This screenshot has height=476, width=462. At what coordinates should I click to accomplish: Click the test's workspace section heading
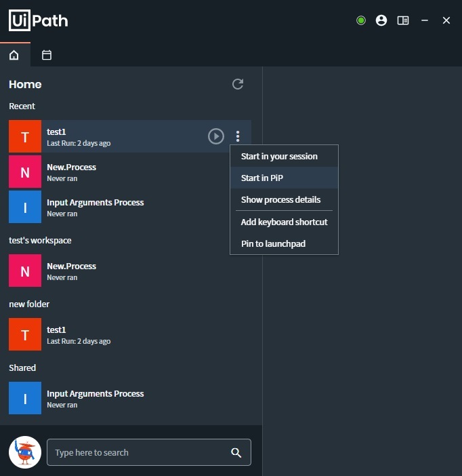coord(40,241)
